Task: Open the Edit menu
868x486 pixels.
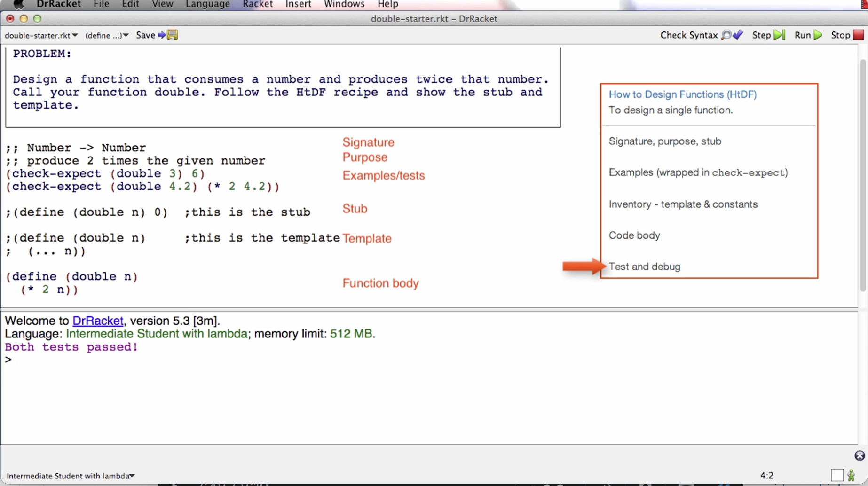Action: [130, 4]
